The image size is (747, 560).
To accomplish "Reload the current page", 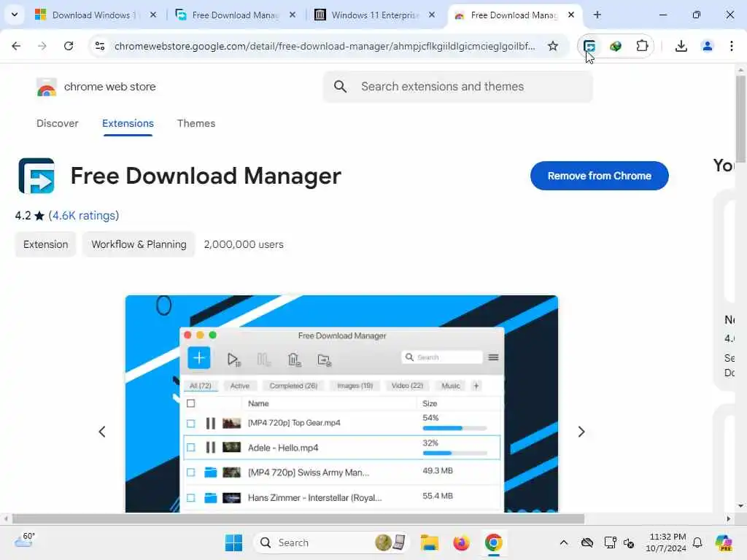I will [x=69, y=46].
